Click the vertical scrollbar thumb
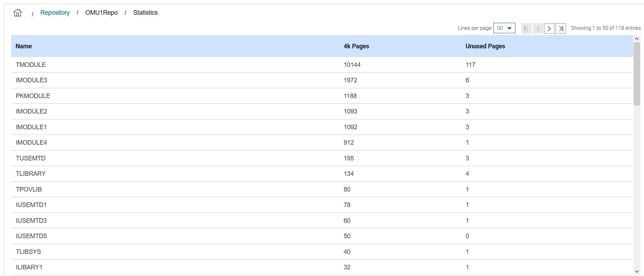This screenshot has width=644, height=276. click(636, 73)
